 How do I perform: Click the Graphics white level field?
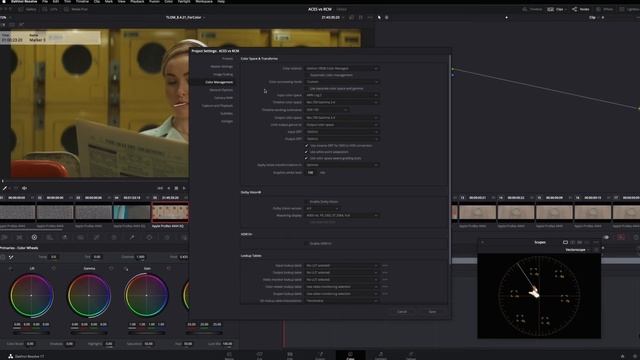pos(311,173)
